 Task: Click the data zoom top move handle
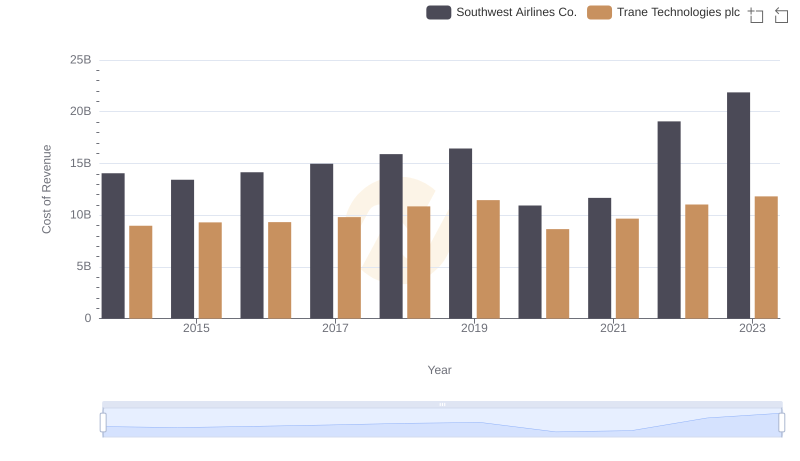click(x=442, y=404)
